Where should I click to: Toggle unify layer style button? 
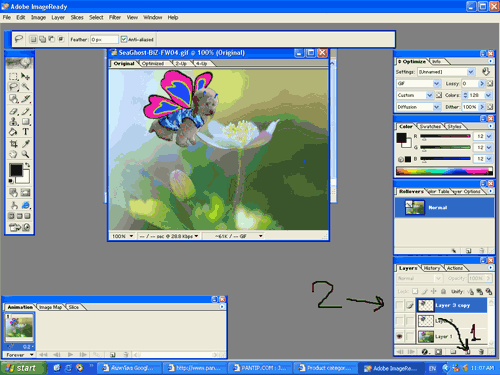[489, 292]
